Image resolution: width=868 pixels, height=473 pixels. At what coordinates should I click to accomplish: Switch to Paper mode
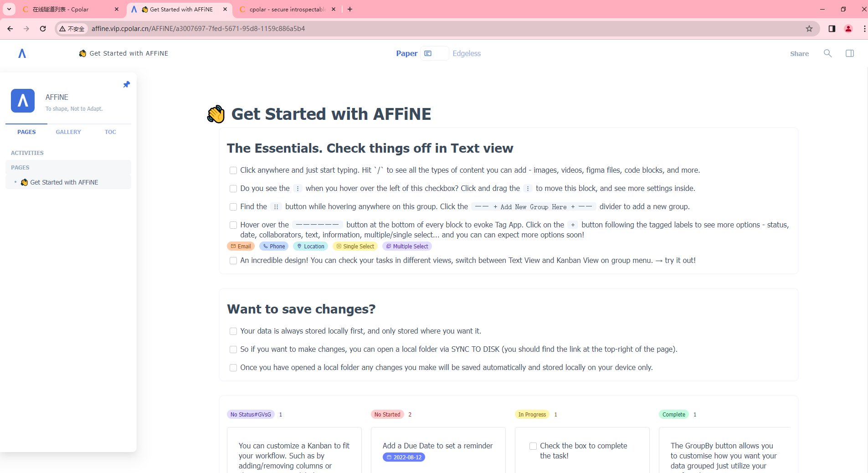[x=406, y=53]
